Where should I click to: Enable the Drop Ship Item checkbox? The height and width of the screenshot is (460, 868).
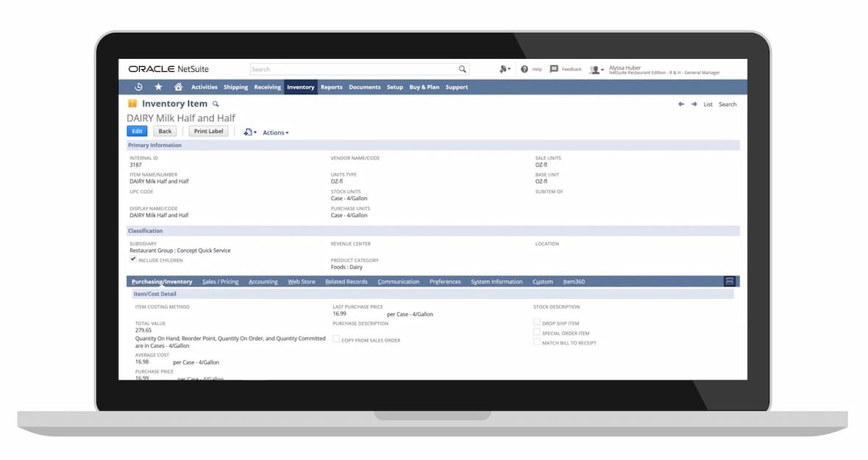[536, 322]
